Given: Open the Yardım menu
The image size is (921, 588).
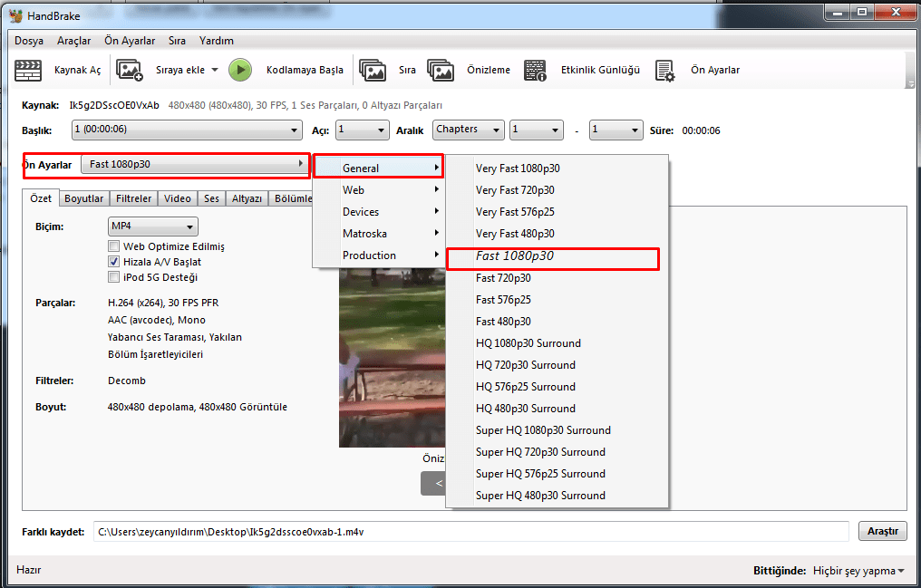Looking at the screenshot, I should [216, 41].
